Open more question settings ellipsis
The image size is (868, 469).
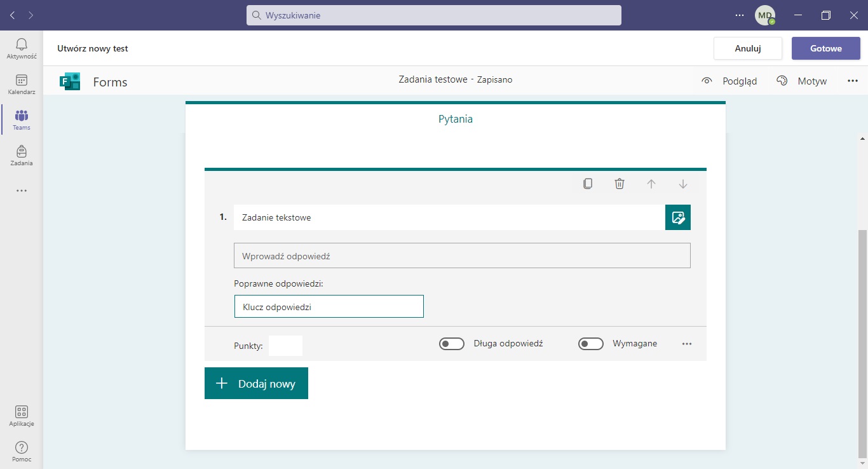pos(686,344)
